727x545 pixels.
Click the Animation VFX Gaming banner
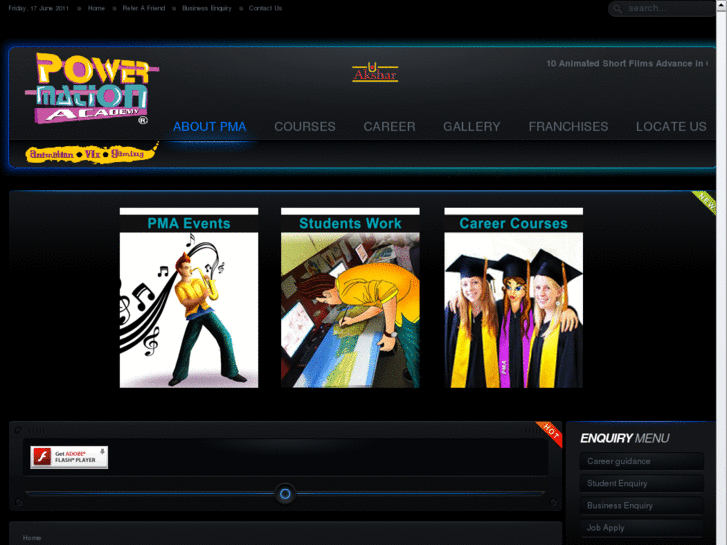(x=92, y=153)
